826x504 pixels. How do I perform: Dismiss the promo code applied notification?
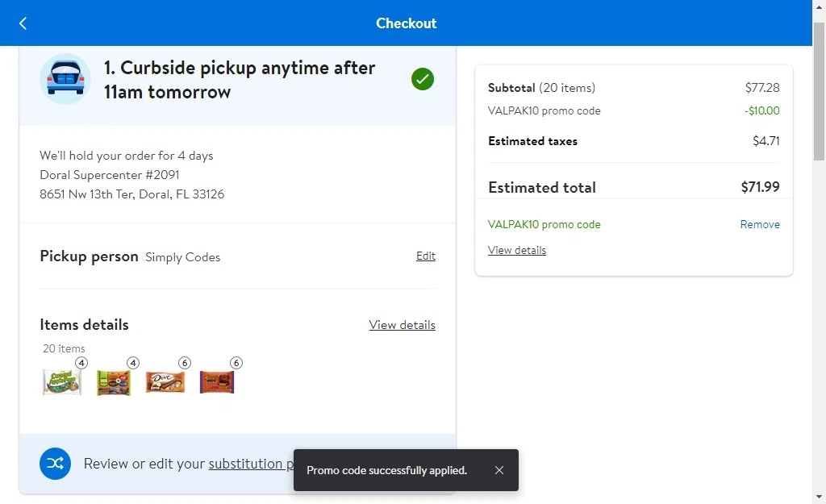pyautogui.click(x=499, y=470)
